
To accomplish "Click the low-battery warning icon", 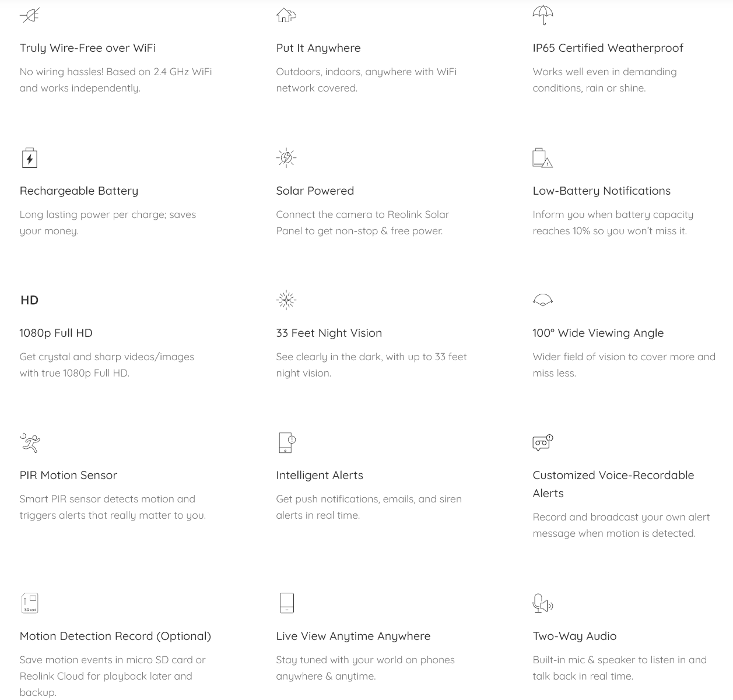I will pyautogui.click(x=542, y=158).
